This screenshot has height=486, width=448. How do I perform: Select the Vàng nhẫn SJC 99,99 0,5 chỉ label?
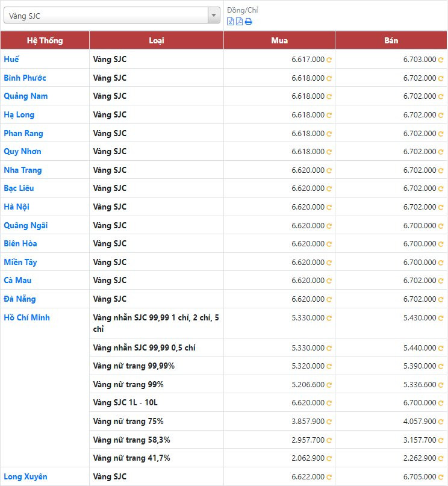(x=144, y=347)
